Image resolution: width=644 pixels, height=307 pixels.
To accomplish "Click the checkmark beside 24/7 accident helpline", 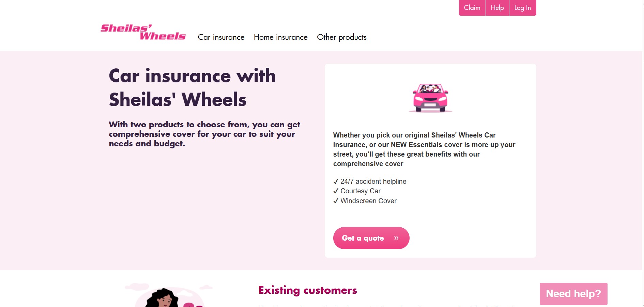I will [336, 181].
